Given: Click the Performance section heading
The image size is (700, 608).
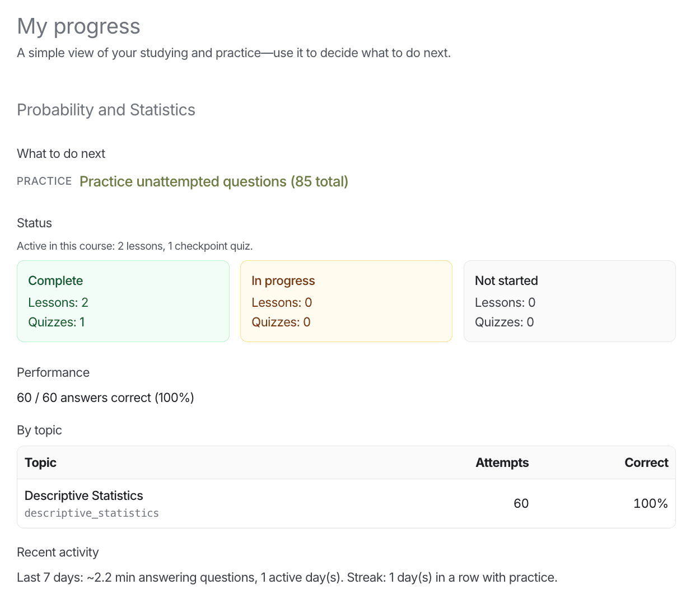Looking at the screenshot, I should (x=53, y=372).
